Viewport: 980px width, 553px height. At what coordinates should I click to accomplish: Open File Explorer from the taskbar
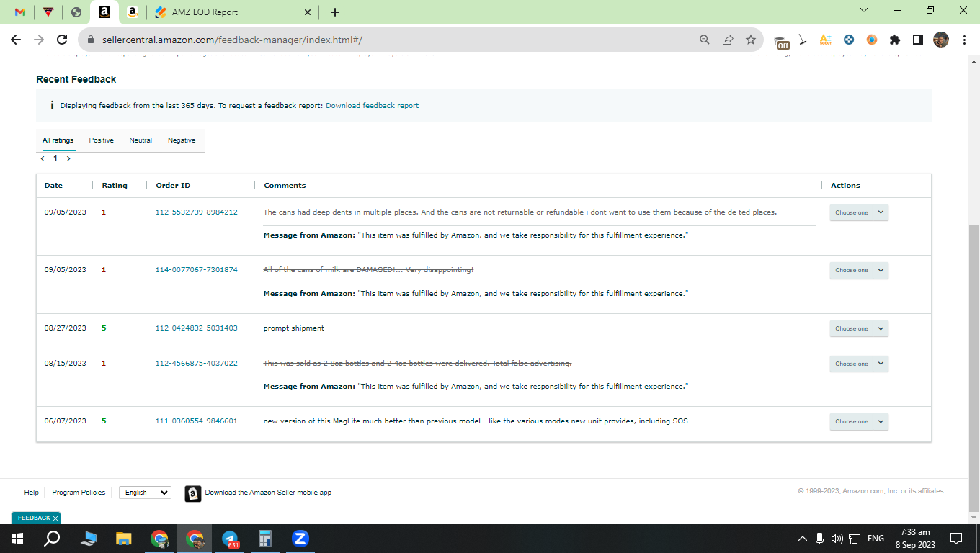[x=124, y=538]
